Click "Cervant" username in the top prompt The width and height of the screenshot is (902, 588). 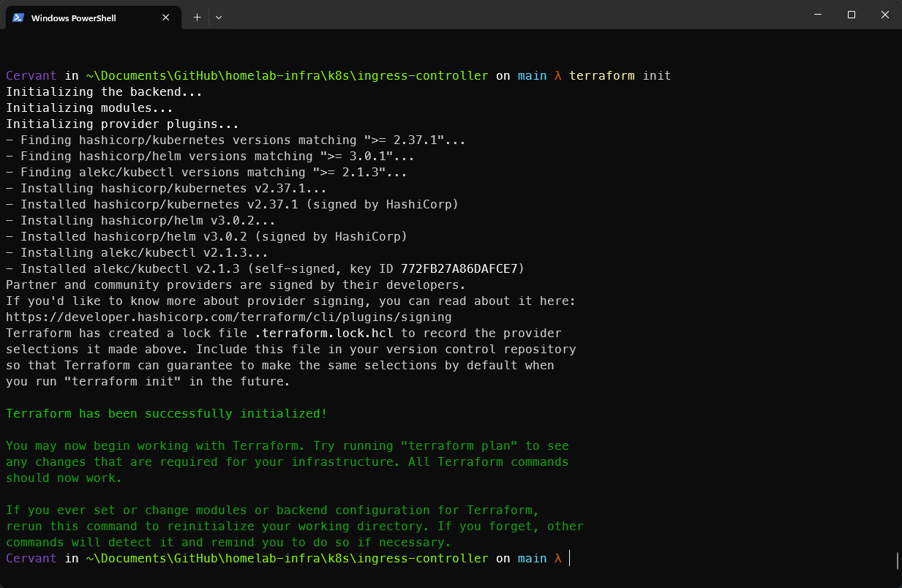click(31, 76)
